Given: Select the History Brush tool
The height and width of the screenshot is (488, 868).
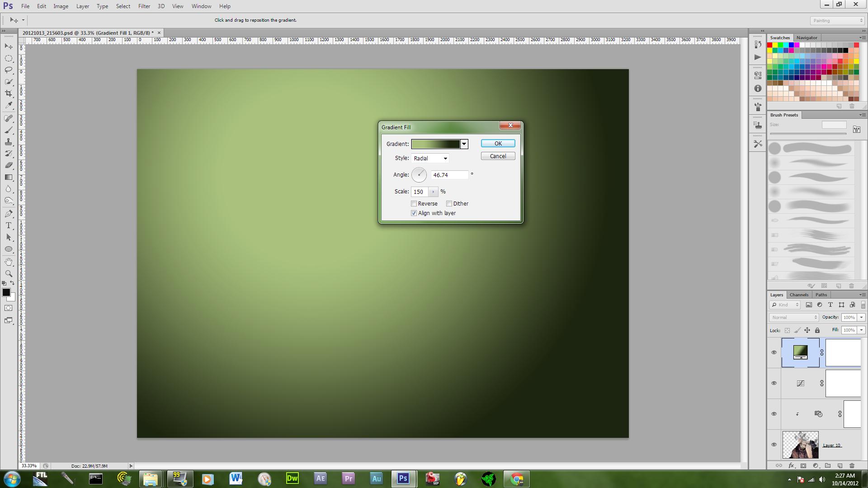Looking at the screenshot, I should tap(9, 154).
